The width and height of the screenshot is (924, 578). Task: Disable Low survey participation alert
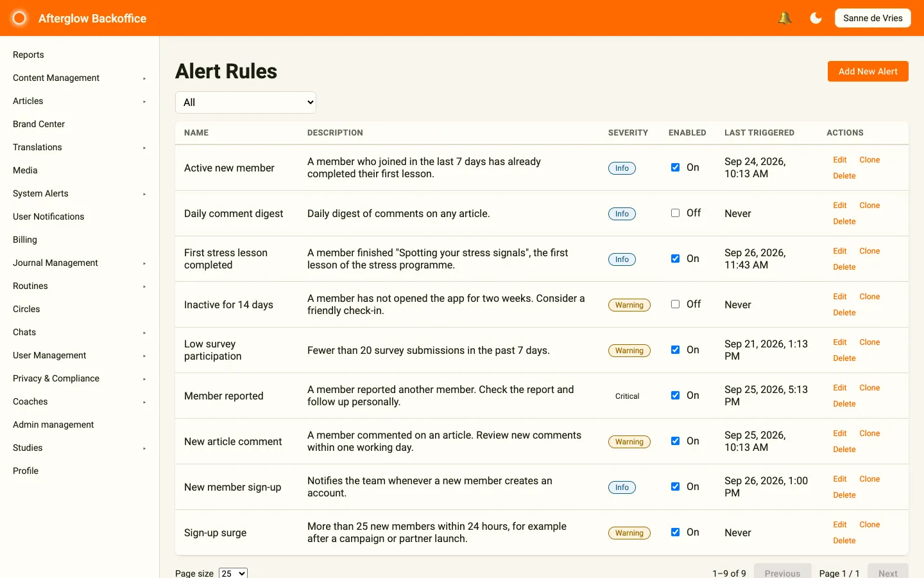pyautogui.click(x=675, y=350)
